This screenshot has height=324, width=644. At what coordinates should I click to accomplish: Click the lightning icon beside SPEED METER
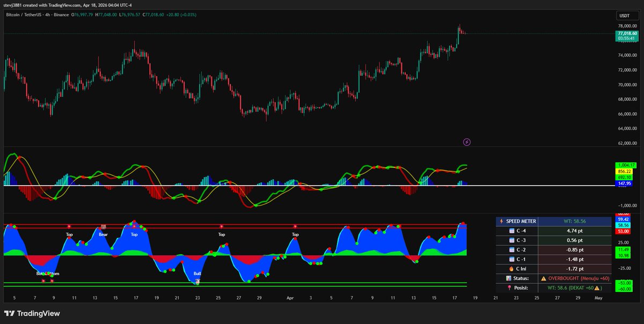tap(501, 221)
